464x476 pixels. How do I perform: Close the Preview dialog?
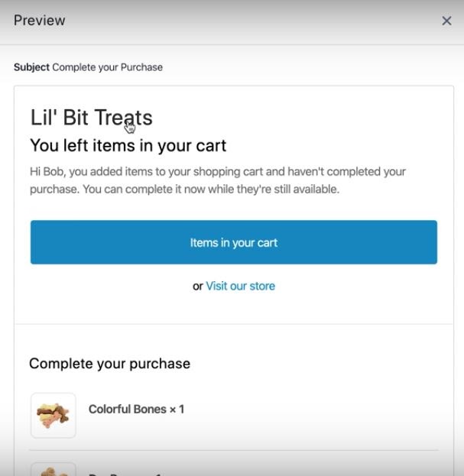coord(446,21)
